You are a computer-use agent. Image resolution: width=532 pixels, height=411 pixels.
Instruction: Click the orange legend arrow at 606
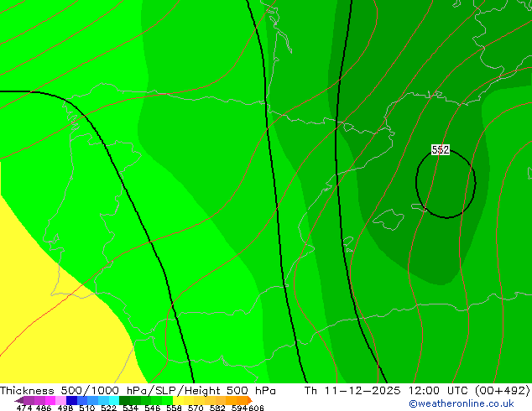coord(250,400)
